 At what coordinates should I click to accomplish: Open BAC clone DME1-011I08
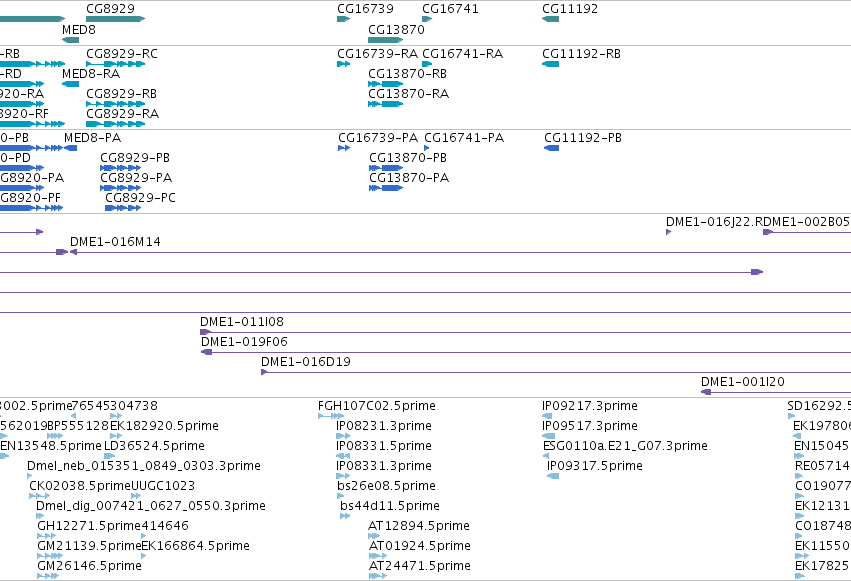click(x=525, y=332)
